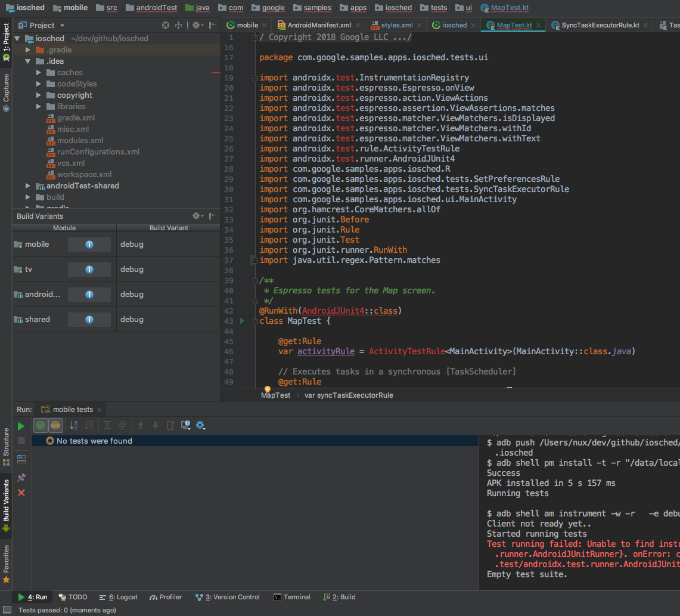Toggle the show passed tests filter
The width and height of the screenshot is (680, 616).
click(40, 425)
